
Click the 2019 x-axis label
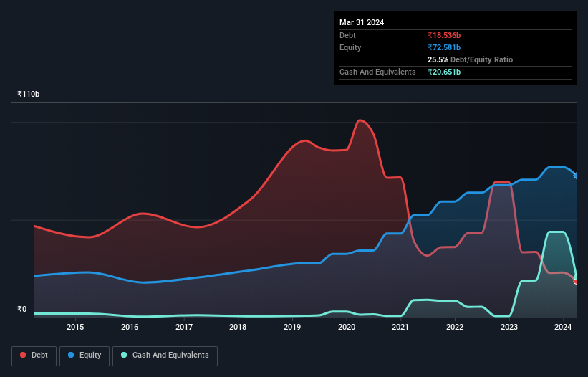coord(292,327)
